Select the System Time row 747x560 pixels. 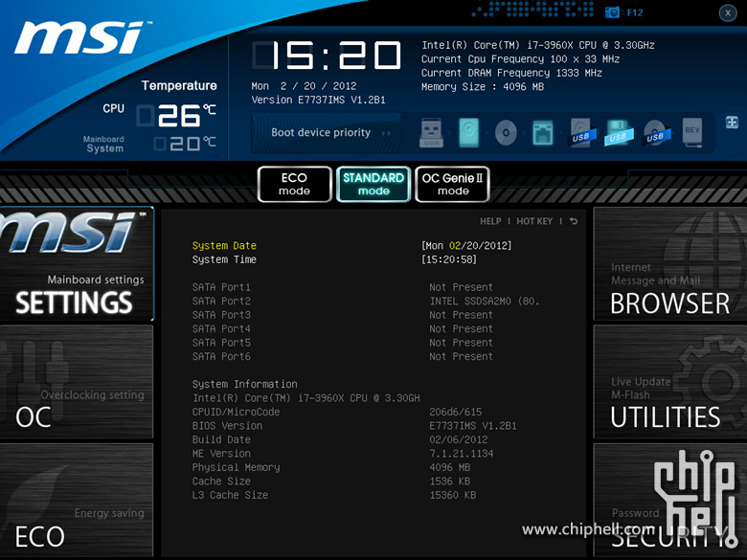334,259
